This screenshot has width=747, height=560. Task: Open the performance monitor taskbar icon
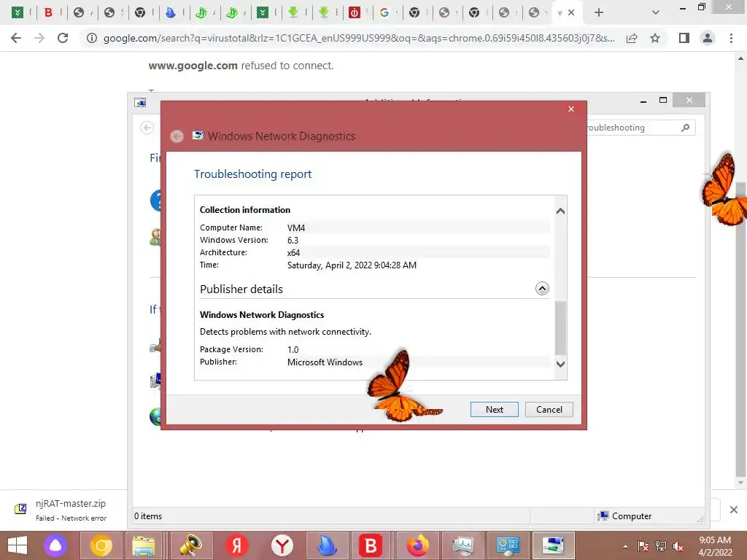[x=463, y=545]
